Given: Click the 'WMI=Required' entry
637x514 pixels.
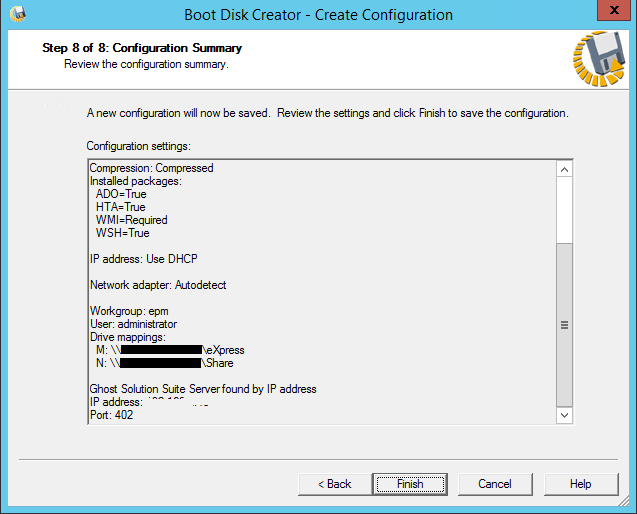Looking at the screenshot, I should pos(132,220).
